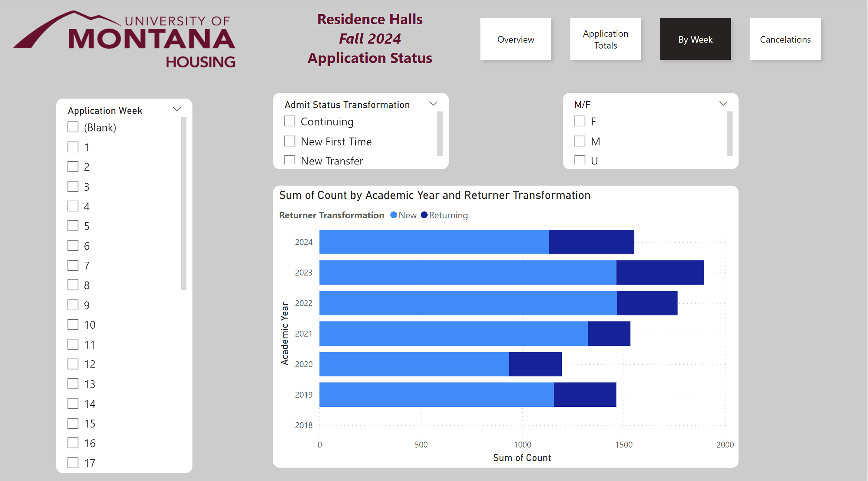The image size is (868, 481).
Task: Check Application Week 5 checkbox
Action: 73,226
